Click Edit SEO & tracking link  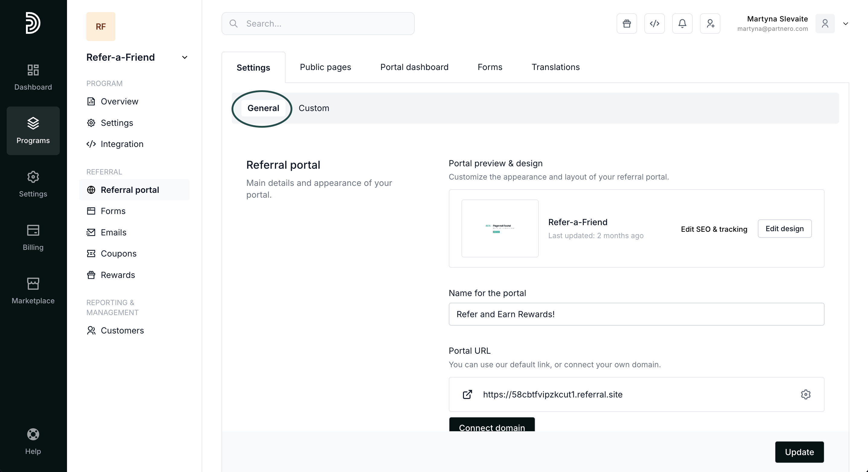[x=714, y=229]
